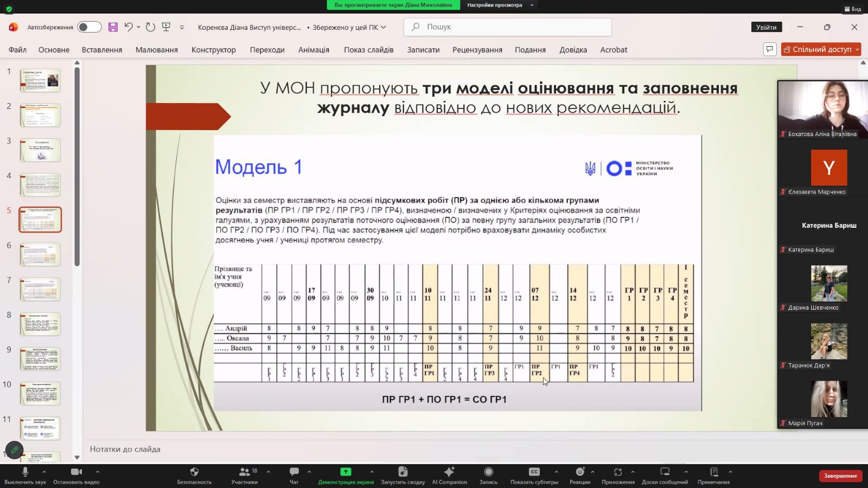Open the comments pane icon

pyautogui.click(x=769, y=49)
